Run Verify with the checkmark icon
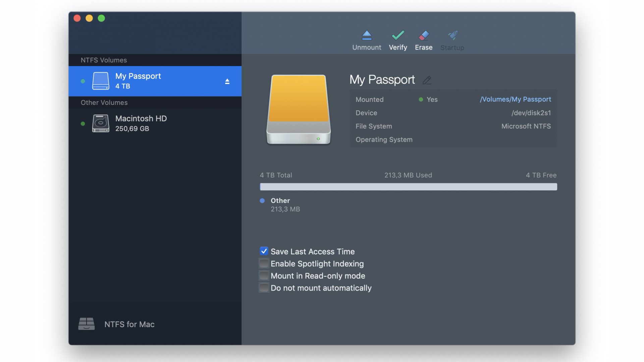 coord(398,35)
